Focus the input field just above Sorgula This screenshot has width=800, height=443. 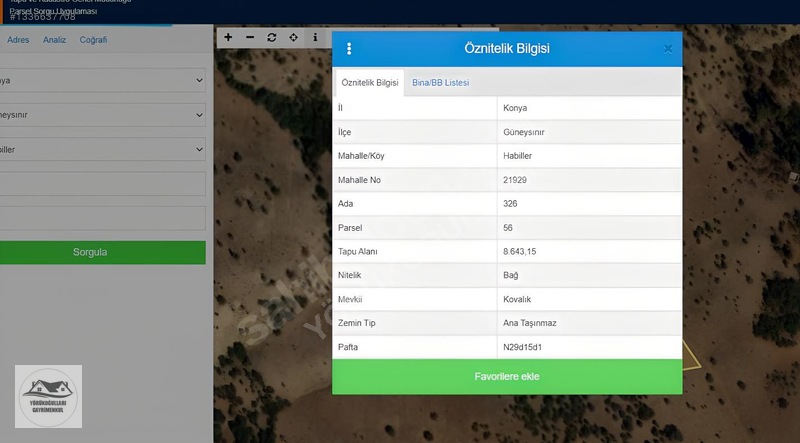coord(102,218)
